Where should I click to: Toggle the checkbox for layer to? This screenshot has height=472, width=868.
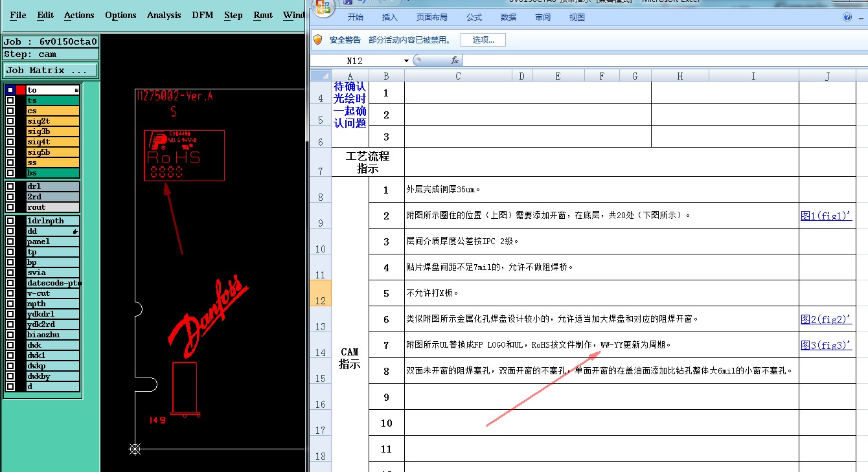click(10, 90)
